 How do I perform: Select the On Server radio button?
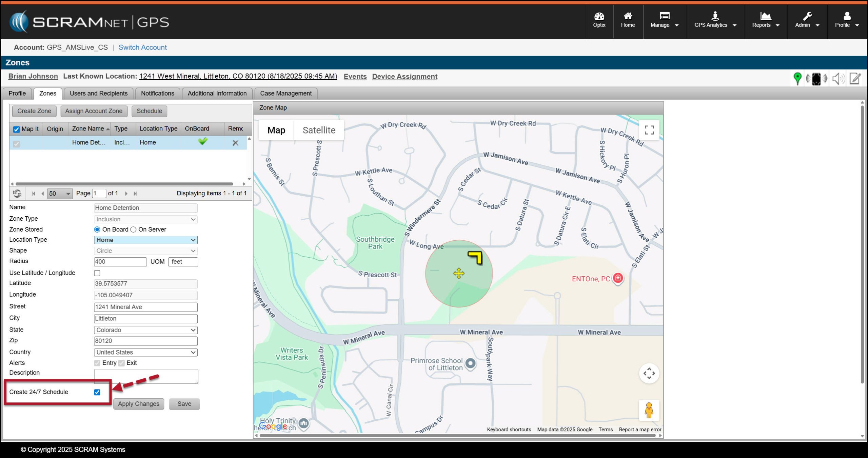[134, 230]
